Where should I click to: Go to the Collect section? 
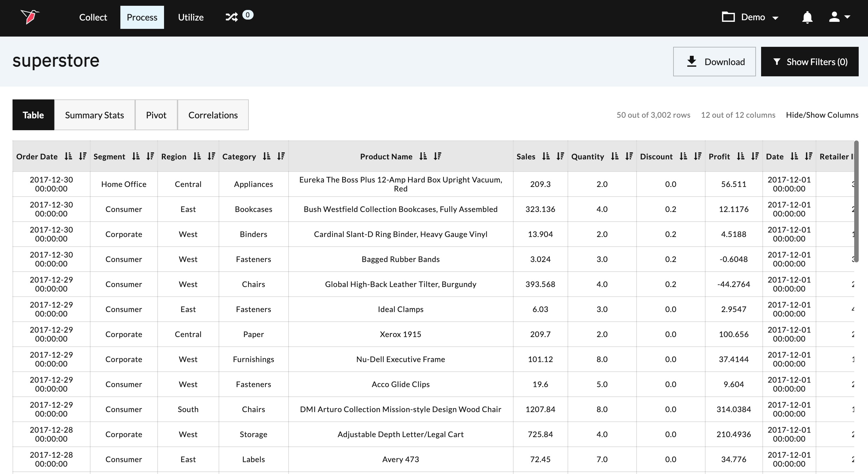point(93,17)
